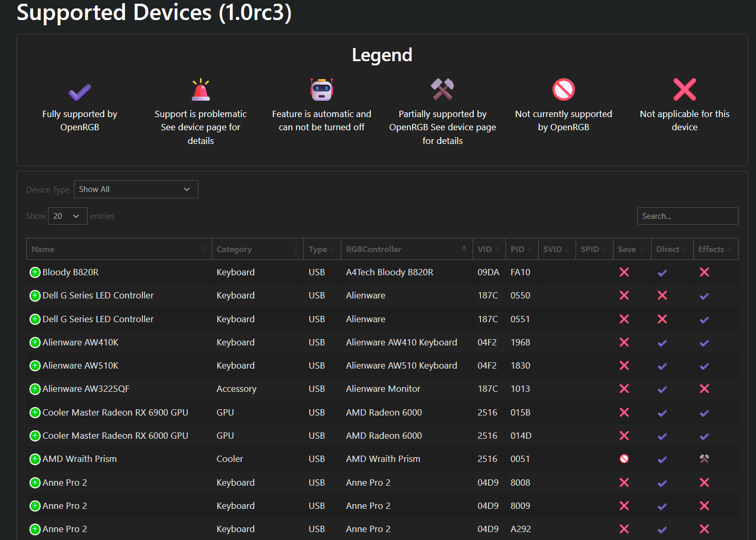The height and width of the screenshot is (540, 756).
Task: Click the crossed hammers Partially supported legend icon
Action: click(x=442, y=90)
